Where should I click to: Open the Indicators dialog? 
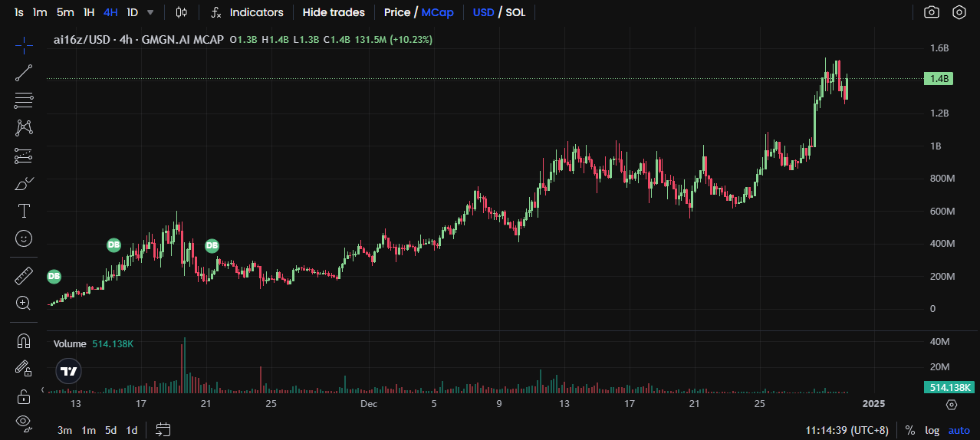248,12
